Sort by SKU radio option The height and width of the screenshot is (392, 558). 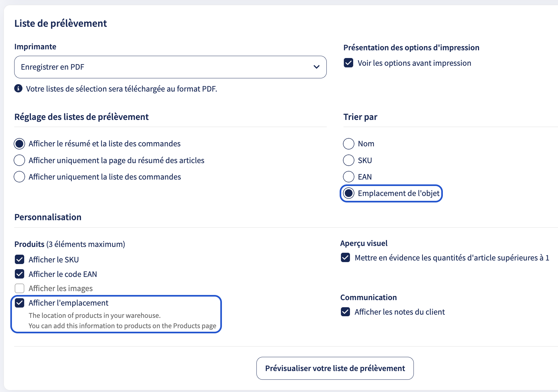coord(349,160)
